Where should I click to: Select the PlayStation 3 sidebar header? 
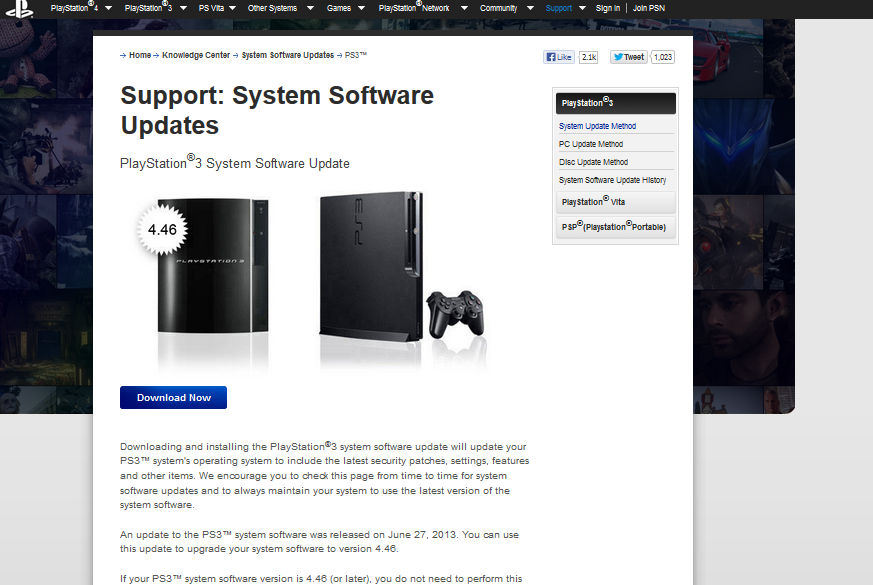616,103
